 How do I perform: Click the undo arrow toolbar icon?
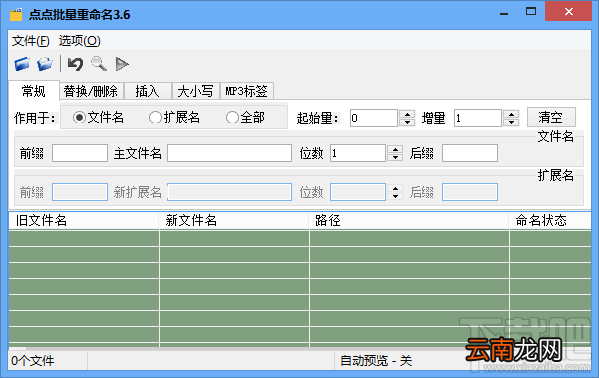pyautogui.click(x=75, y=64)
